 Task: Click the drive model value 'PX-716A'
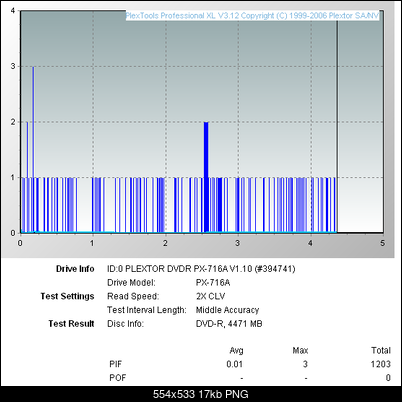213,283
